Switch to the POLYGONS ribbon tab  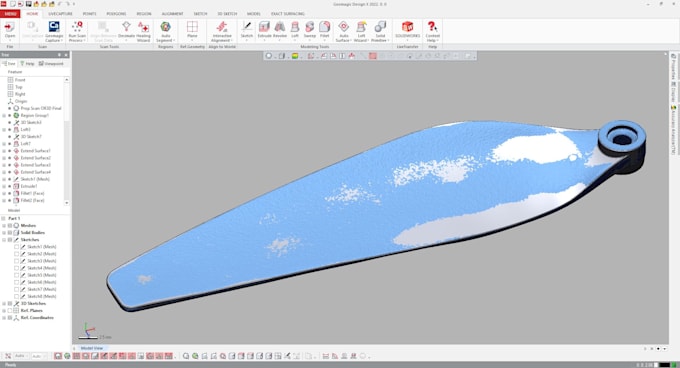[116, 14]
